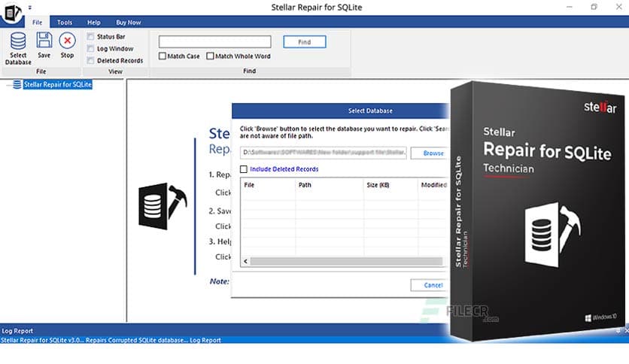Click the Select Database ribbon icon
This screenshot has width=629, height=364.
(18, 41)
